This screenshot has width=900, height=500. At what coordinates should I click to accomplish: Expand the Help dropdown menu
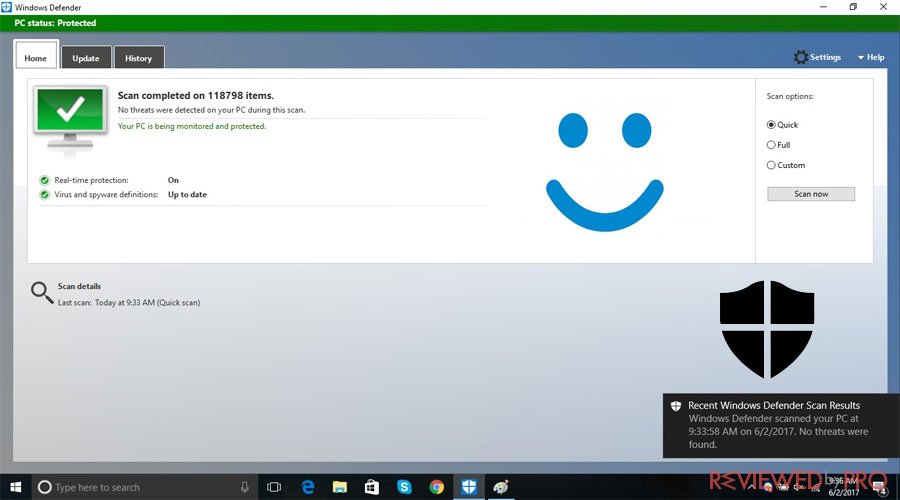click(871, 57)
